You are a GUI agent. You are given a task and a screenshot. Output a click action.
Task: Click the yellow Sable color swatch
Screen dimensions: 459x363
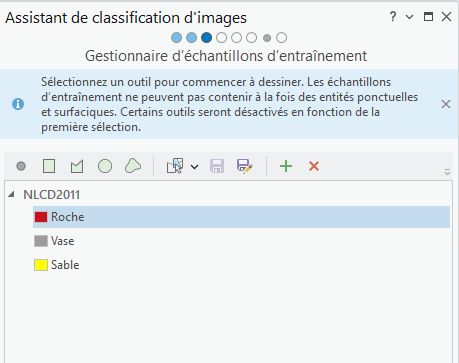tap(41, 265)
